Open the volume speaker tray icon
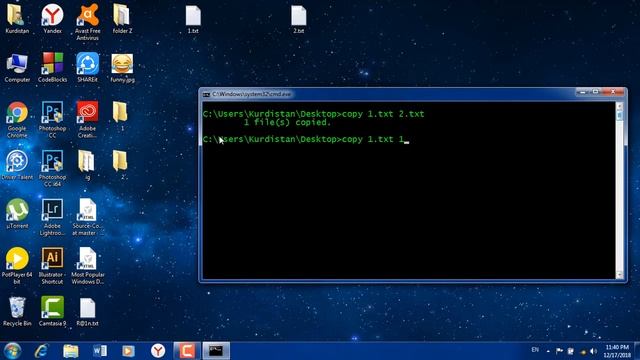This screenshot has width=640, height=360. (593, 351)
